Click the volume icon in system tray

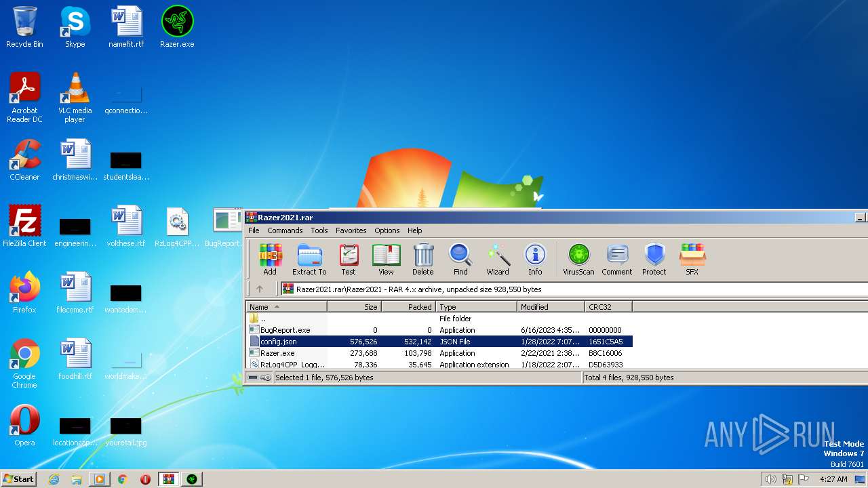(770, 479)
